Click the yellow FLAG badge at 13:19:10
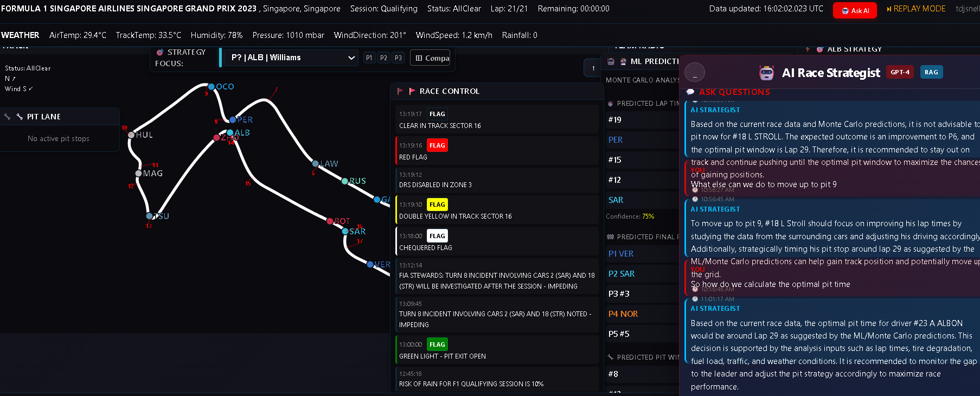980x396 pixels. pos(437,205)
